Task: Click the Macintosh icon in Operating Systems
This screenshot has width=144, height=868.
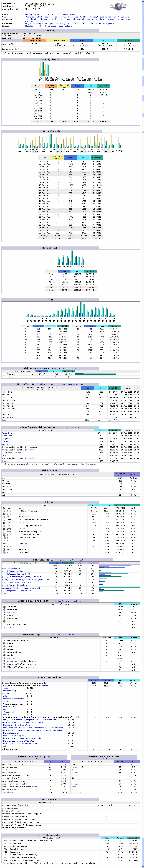Action: 4,610
